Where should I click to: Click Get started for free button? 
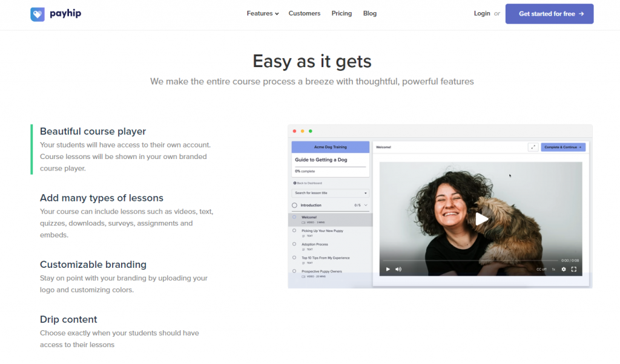coord(549,14)
